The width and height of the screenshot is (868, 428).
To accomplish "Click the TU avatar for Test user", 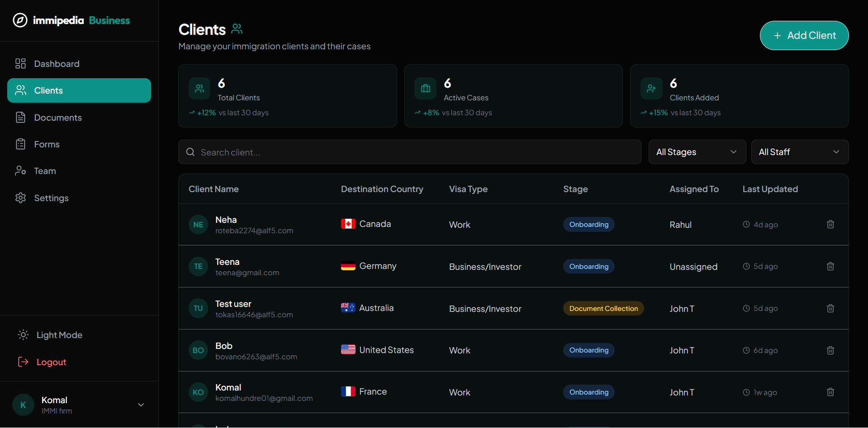I will pyautogui.click(x=198, y=308).
